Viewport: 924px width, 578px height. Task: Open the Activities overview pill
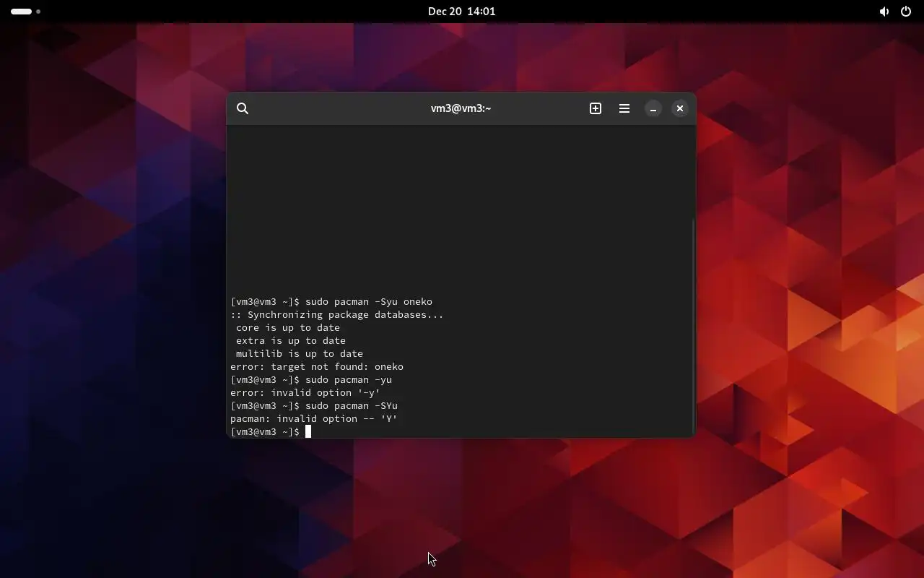(x=25, y=12)
